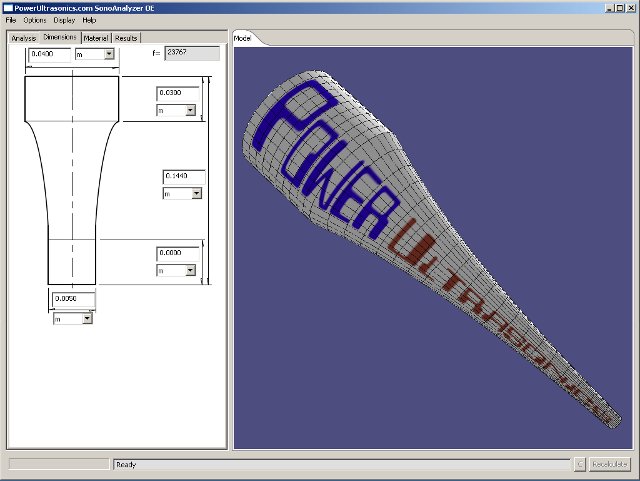This screenshot has height=481, width=640.
Task: Minimize the SonoAnalyzer window
Action: coord(610,8)
